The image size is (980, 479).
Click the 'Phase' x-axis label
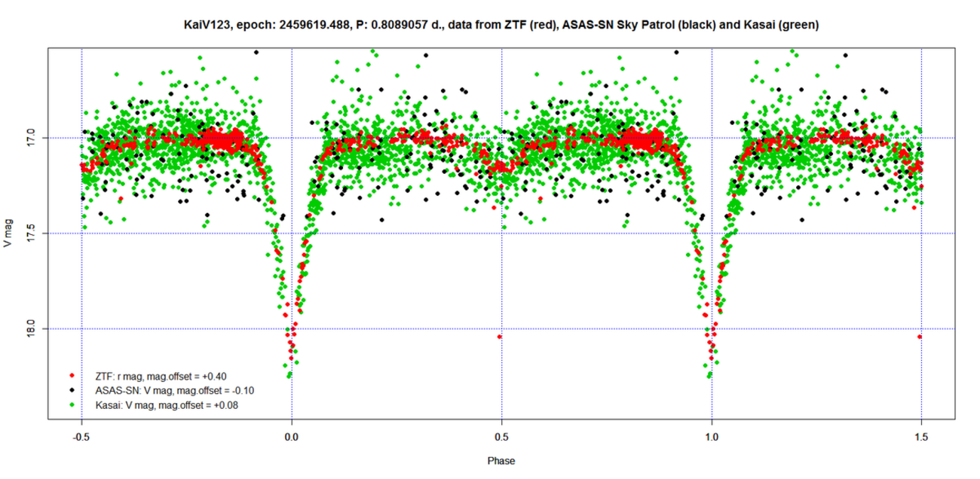501,460
